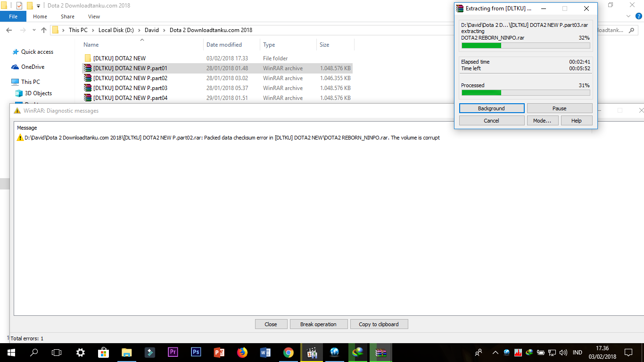This screenshot has width=644, height=362.
Task: Click Help in the extraction dialog
Action: (x=577, y=121)
